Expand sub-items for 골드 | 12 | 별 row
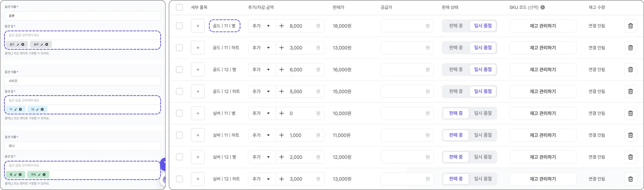This screenshot has width=644, height=190. pyautogui.click(x=197, y=70)
